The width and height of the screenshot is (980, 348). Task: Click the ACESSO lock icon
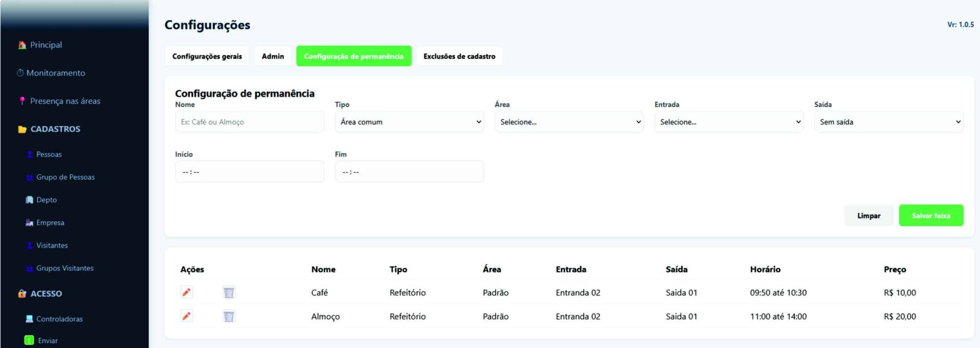click(x=22, y=293)
